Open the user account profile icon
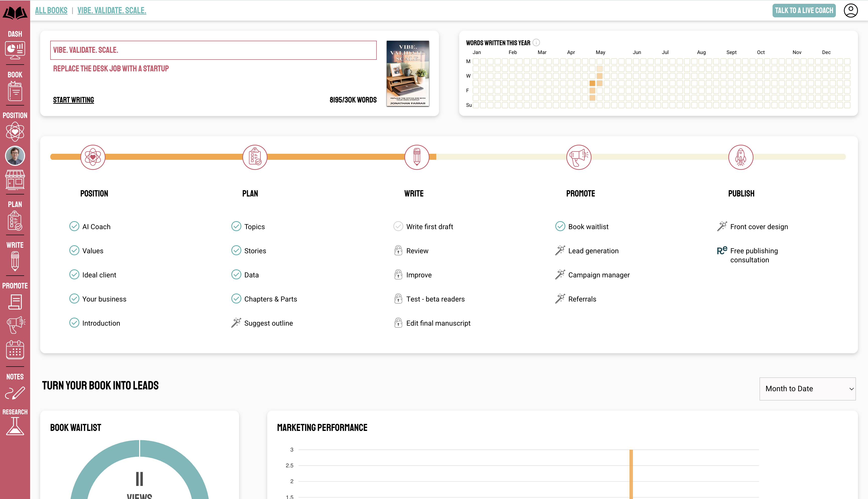 pyautogui.click(x=850, y=10)
